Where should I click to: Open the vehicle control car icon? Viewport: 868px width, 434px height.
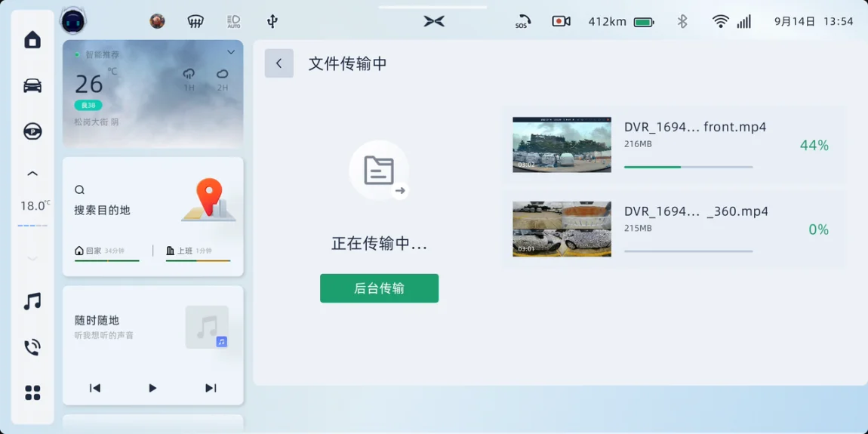click(x=32, y=85)
